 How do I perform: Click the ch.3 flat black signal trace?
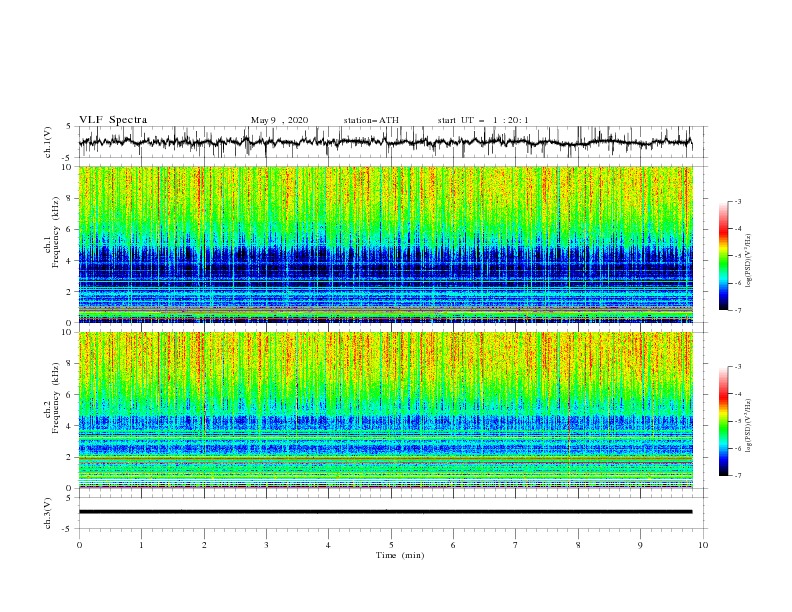point(385,512)
